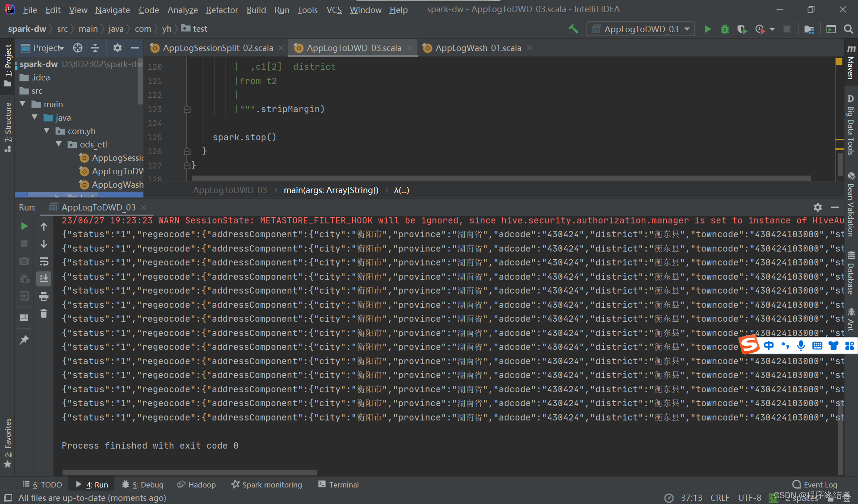
Task: Pin the Run tab
Action: click(x=24, y=340)
